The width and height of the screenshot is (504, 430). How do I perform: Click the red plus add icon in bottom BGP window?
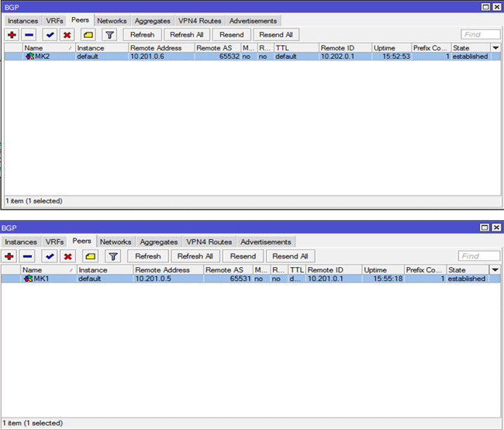(11, 256)
